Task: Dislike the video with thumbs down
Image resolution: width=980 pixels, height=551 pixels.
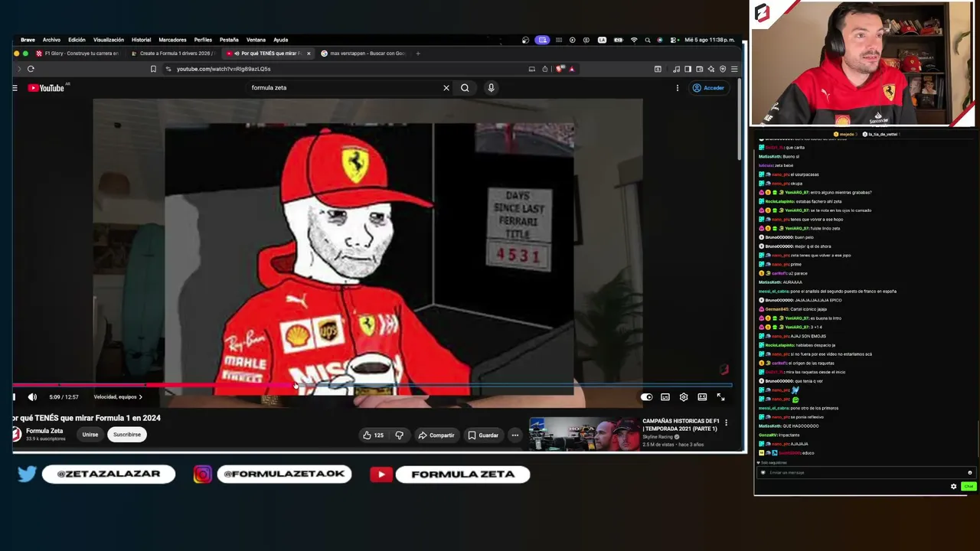Action: coord(399,435)
